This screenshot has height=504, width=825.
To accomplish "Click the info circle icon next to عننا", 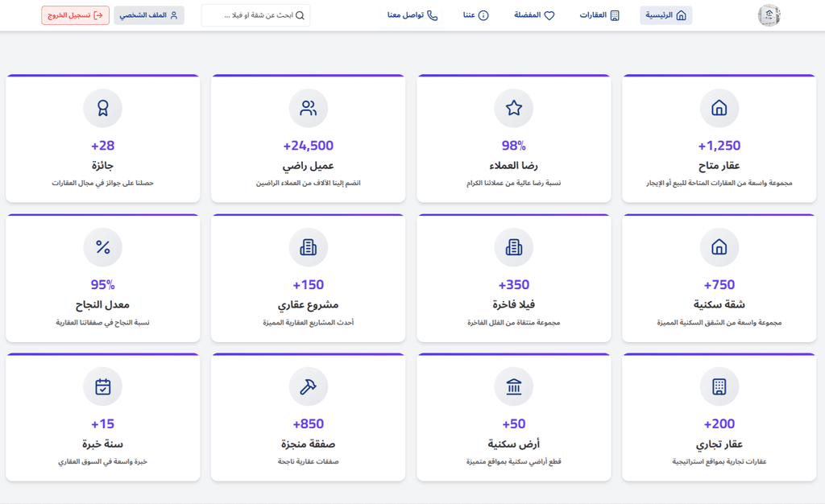I will click(483, 15).
